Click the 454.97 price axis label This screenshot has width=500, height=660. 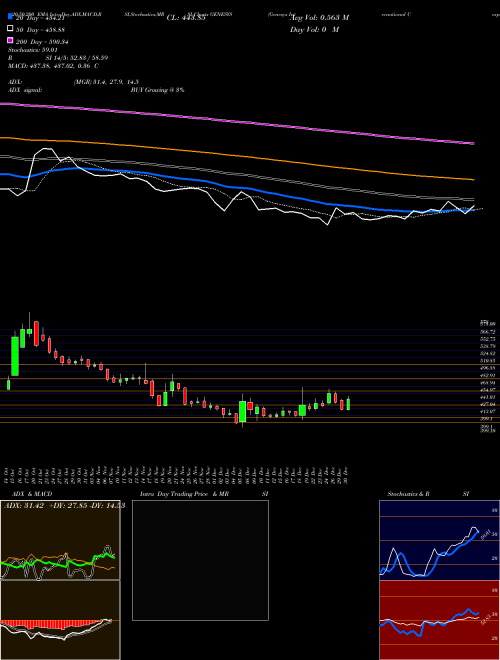click(x=487, y=390)
